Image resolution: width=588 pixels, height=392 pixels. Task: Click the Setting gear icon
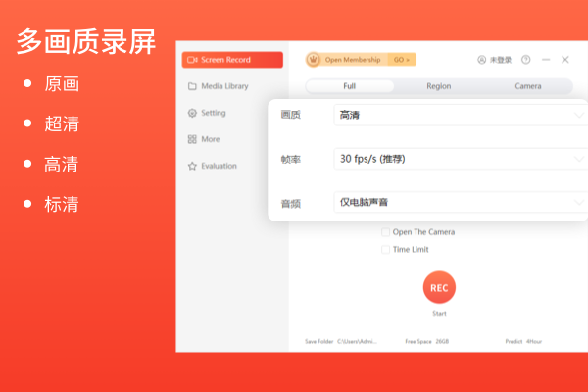pos(192,113)
